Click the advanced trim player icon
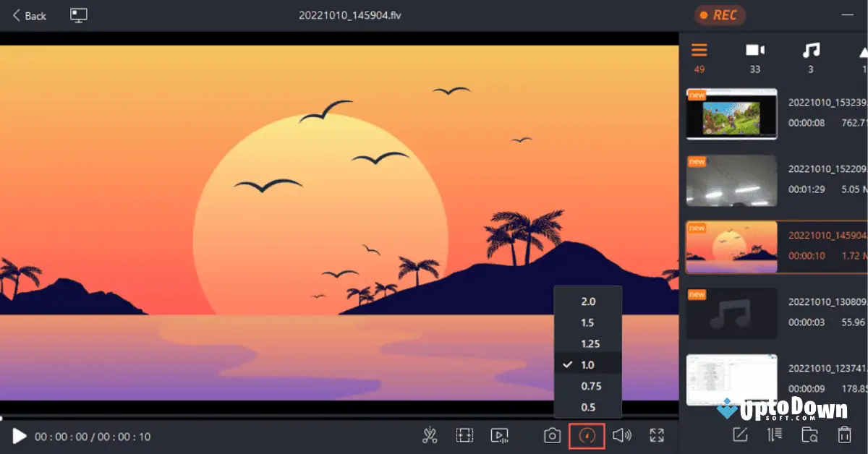868x454 pixels. (x=500, y=435)
